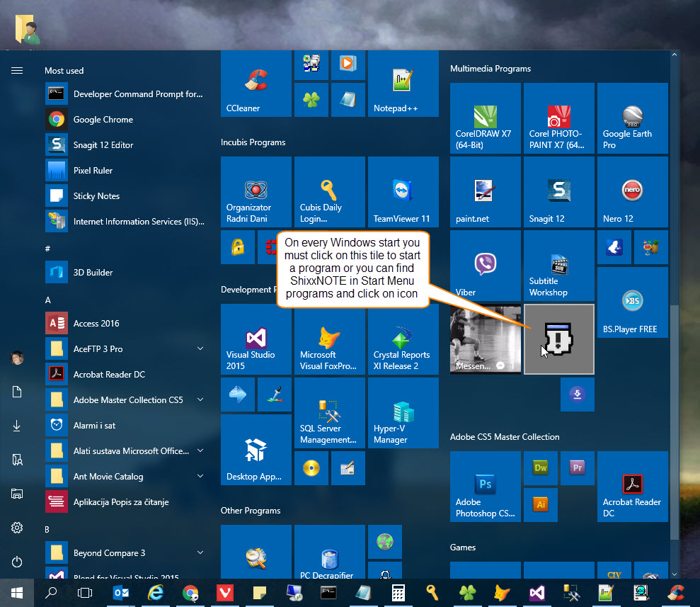Screen dimensions: 700x607
Task: Open 3D Builder from app list
Action: pos(125,272)
